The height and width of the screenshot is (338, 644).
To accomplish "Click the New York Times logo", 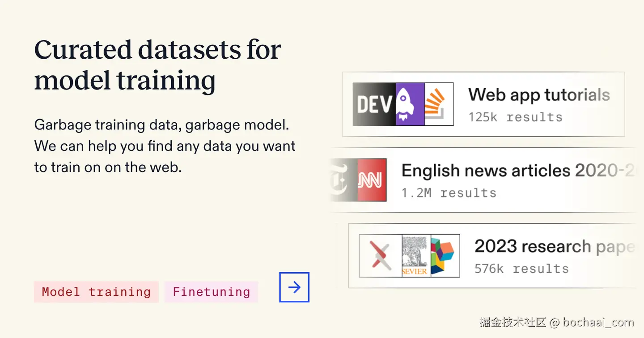I will click(343, 180).
